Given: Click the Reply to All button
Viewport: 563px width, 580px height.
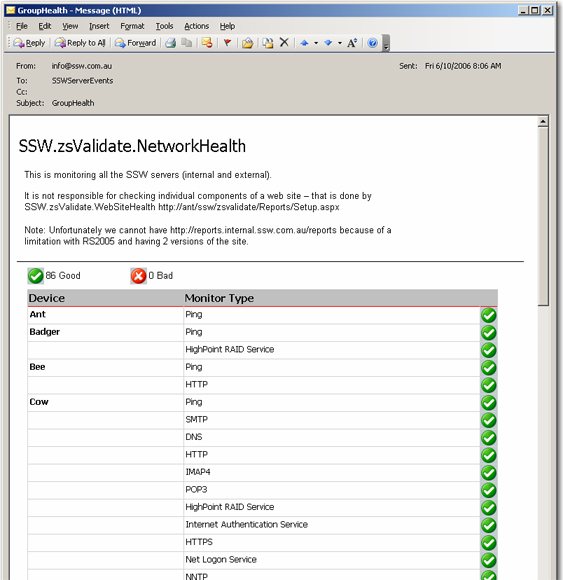Looking at the screenshot, I should [x=80, y=43].
